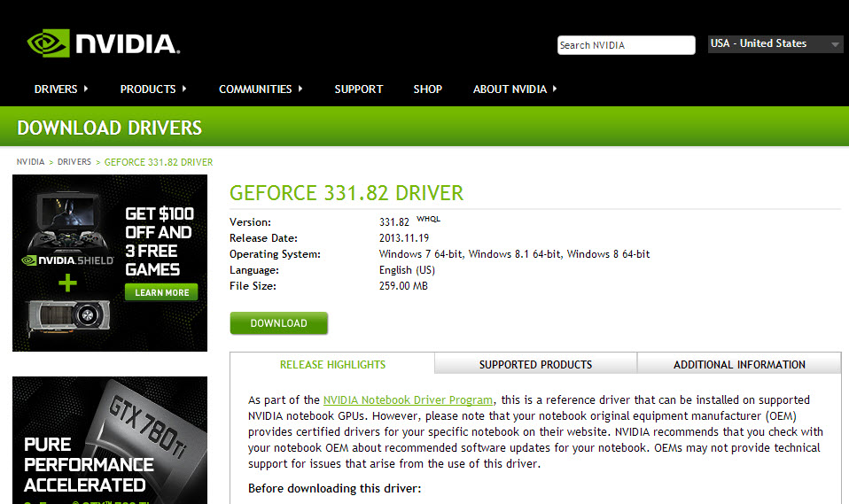Open the Shop page
The width and height of the screenshot is (849, 504).
coord(427,89)
